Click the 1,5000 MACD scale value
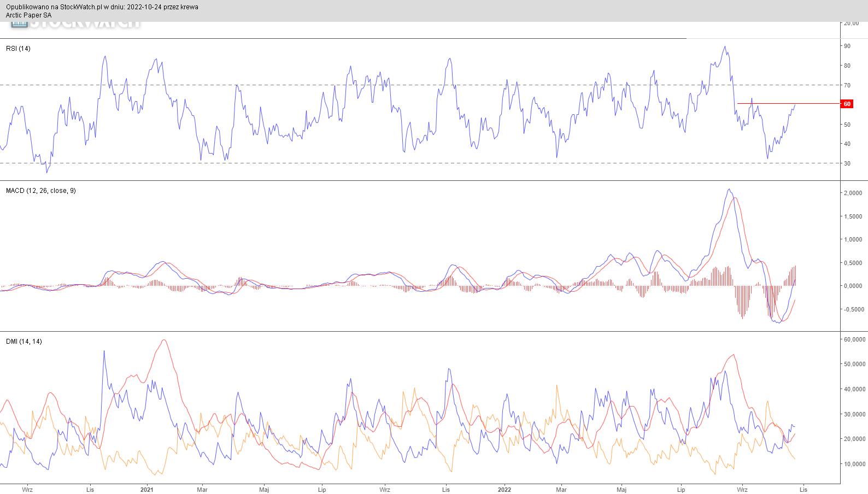 [x=853, y=216]
